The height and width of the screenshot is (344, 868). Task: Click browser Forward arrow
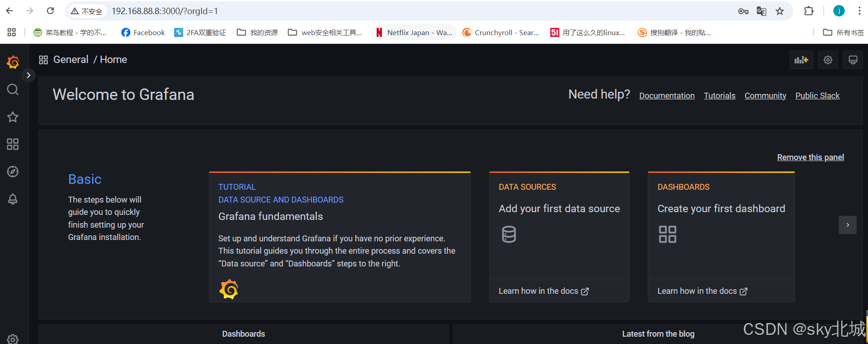(30, 11)
